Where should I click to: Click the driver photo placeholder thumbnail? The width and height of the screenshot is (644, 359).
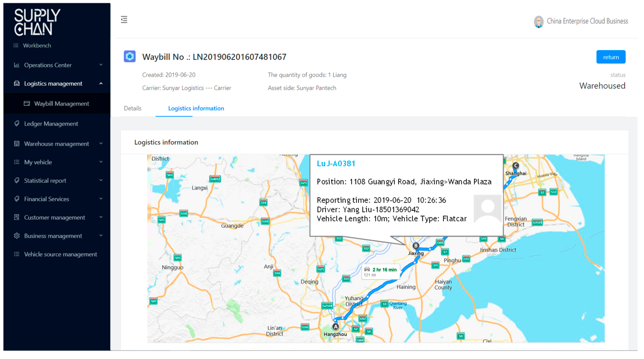(487, 208)
